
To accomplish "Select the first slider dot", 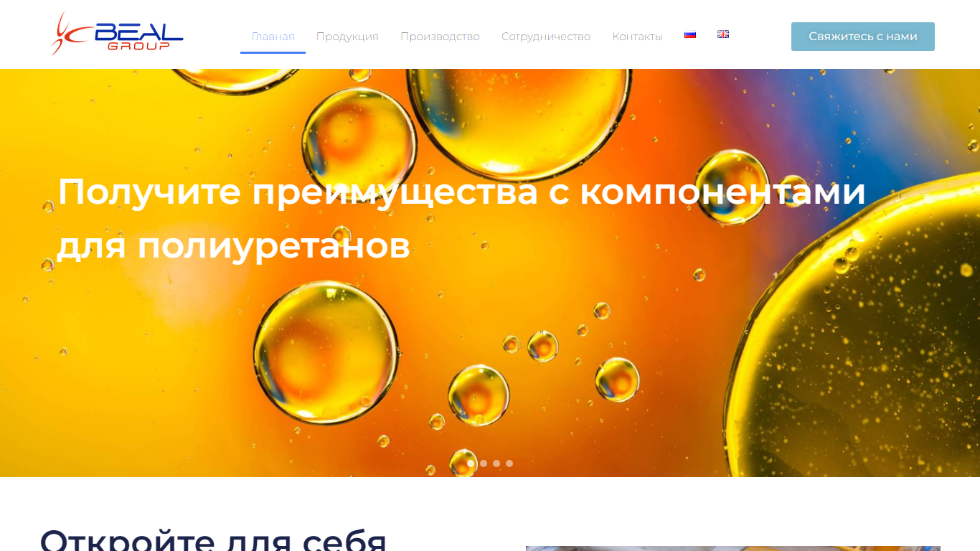I will pyautogui.click(x=471, y=463).
